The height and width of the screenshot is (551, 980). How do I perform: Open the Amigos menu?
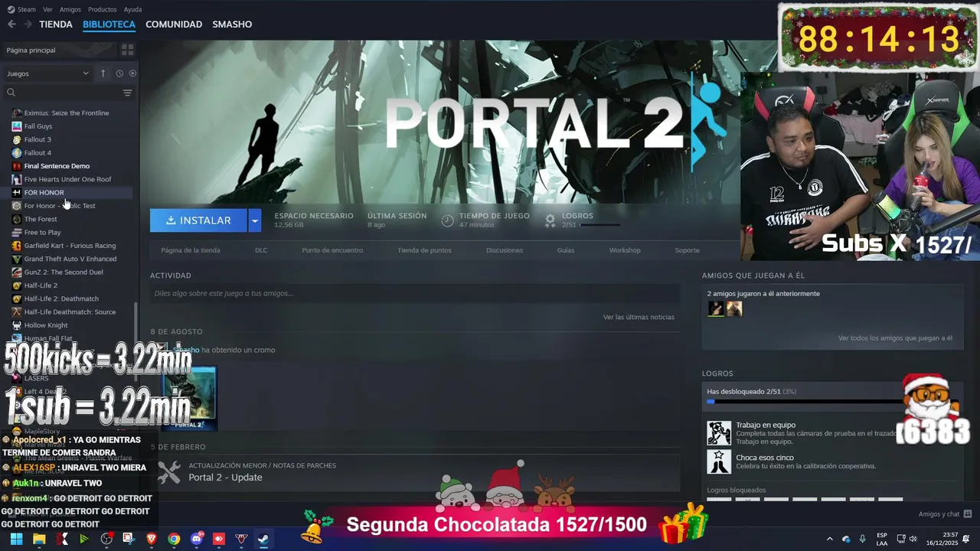pos(70,9)
